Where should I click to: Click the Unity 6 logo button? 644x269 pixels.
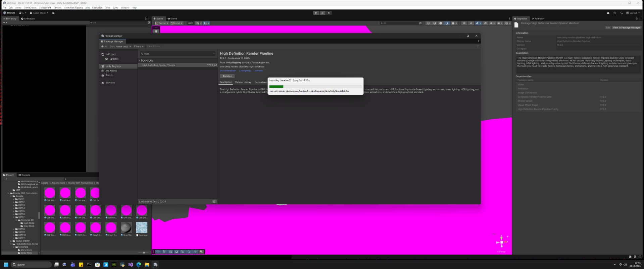pyautogui.click(x=9, y=13)
